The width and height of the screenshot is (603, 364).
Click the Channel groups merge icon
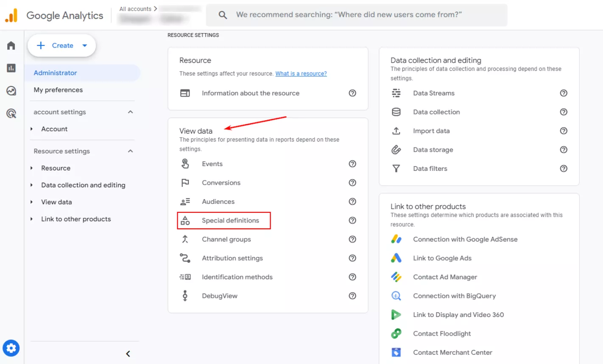(x=185, y=239)
